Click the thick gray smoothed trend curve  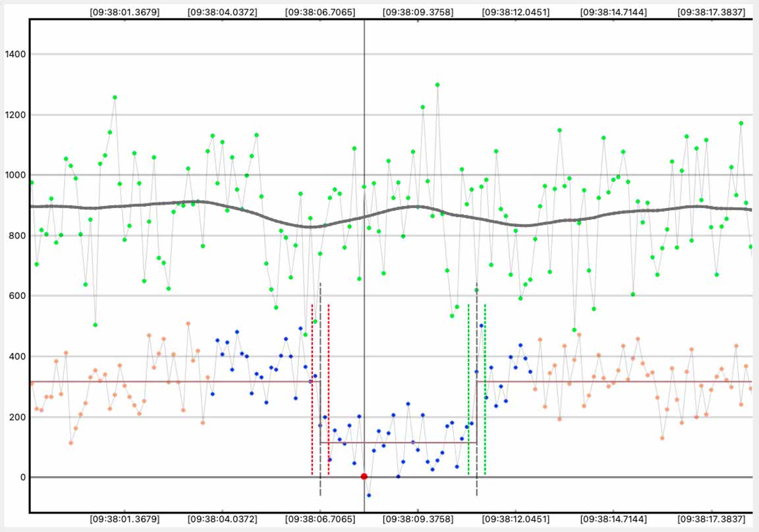click(x=198, y=202)
